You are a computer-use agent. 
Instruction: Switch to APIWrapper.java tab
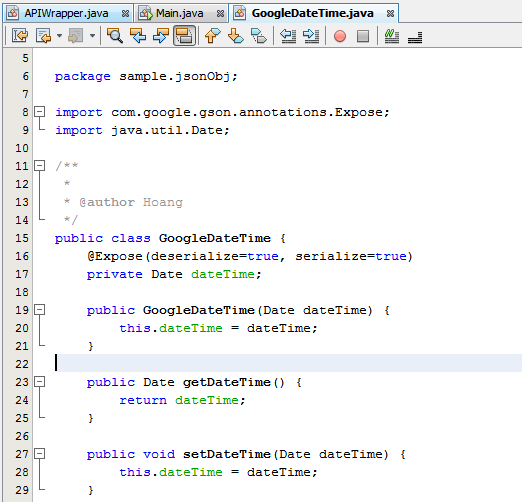pyautogui.click(x=66, y=13)
